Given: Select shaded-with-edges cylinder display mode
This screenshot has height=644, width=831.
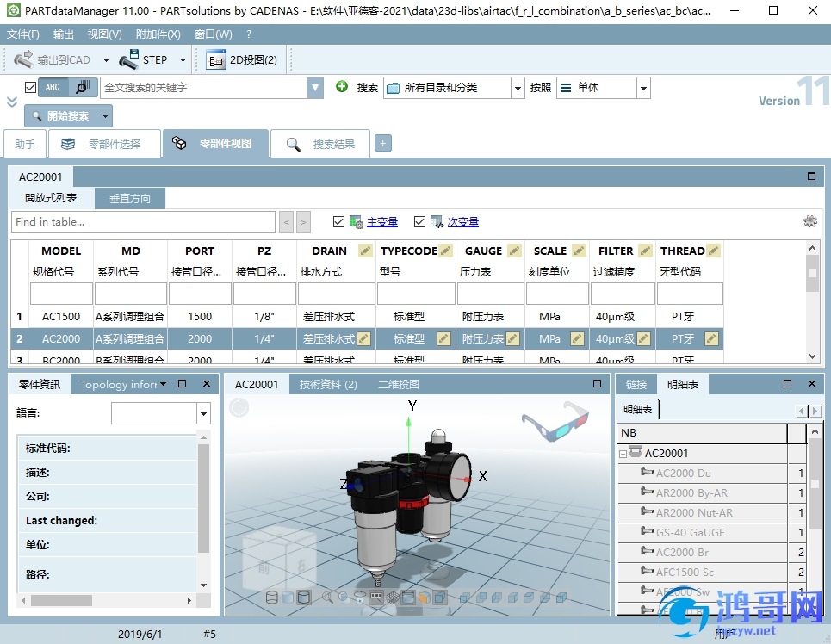Looking at the screenshot, I should pos(304,598).
